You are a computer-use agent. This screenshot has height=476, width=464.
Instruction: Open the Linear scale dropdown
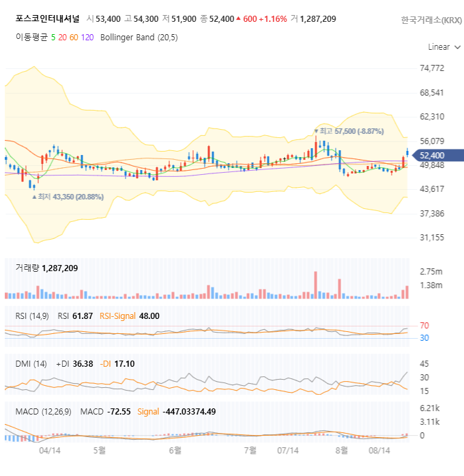[444, 47]
